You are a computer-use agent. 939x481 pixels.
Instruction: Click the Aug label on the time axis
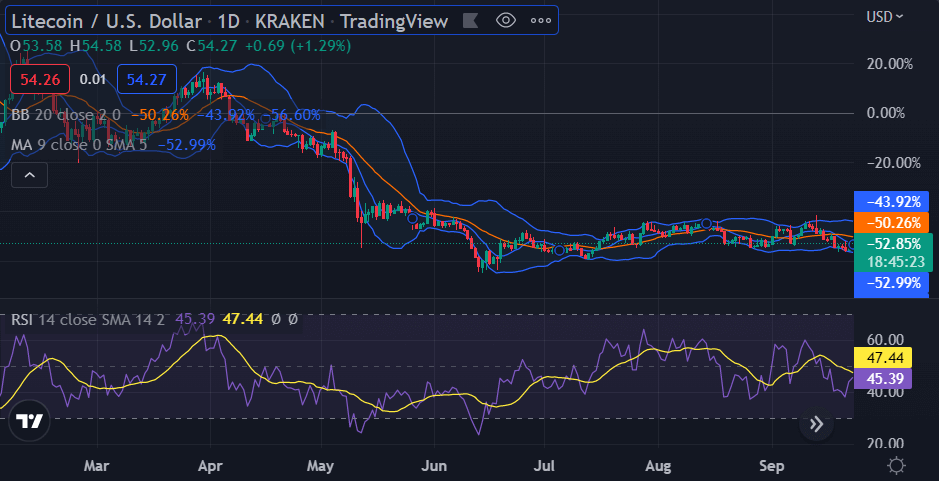658,465
